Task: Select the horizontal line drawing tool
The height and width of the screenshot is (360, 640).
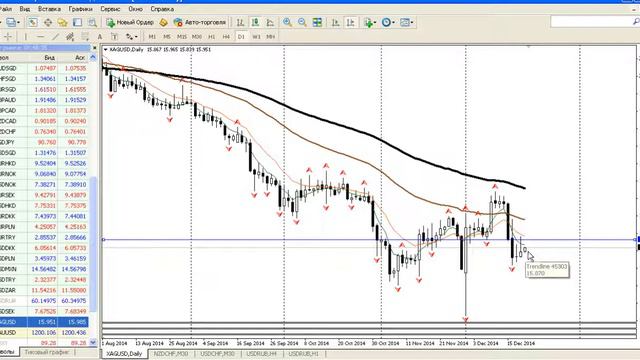Action: (40, 37)
